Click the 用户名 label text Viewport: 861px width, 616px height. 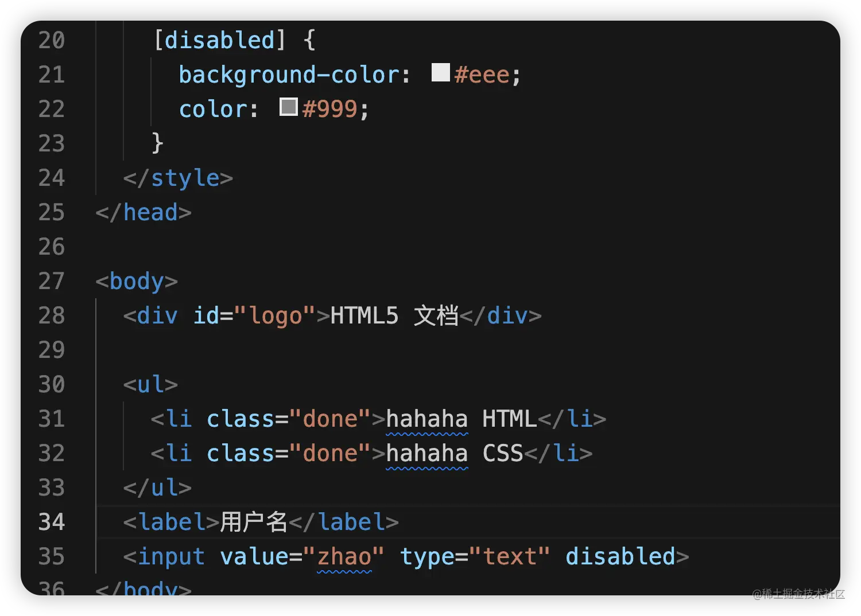coord(254,522)
